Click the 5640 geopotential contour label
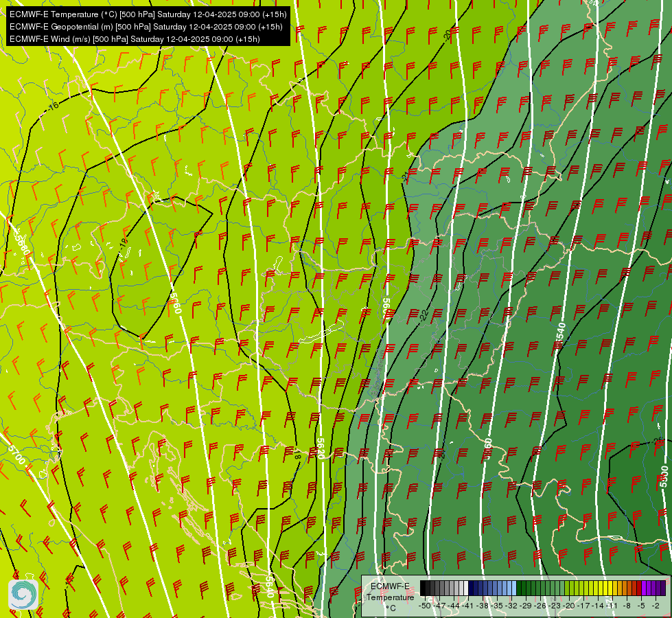The width and height of the screenshot is (672, 618). pyautogui.click(x=269, y=586)
